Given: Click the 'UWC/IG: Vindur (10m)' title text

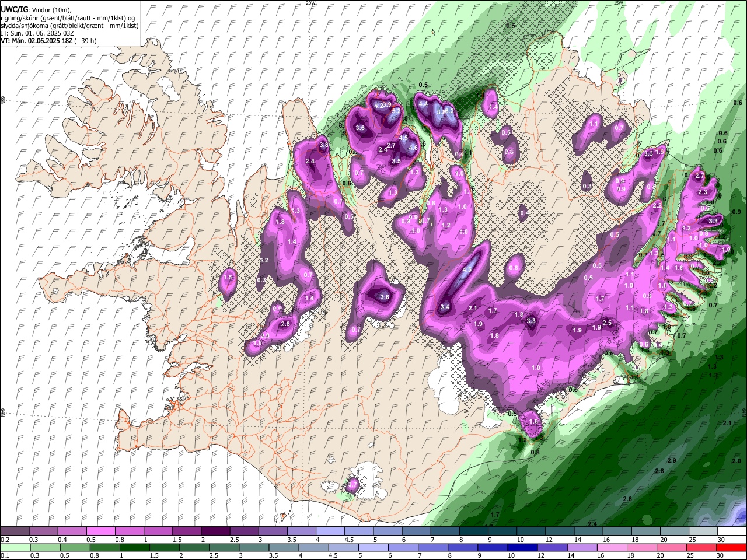Looking at the screenshot, I should coord(36,10).
